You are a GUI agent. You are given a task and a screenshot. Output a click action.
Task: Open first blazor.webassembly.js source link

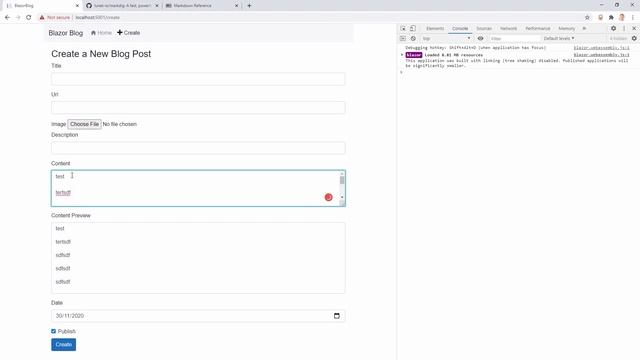pos(601,48)
